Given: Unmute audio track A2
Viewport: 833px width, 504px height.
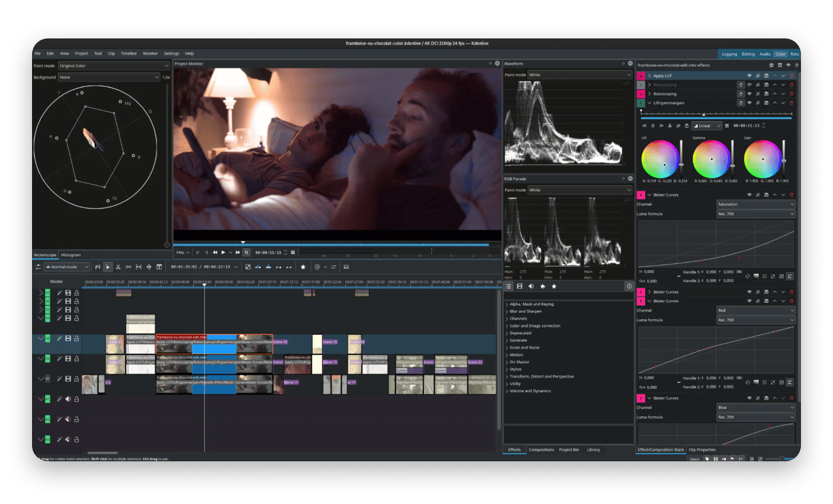Looking at the screenshot, I should coord(68,420).
